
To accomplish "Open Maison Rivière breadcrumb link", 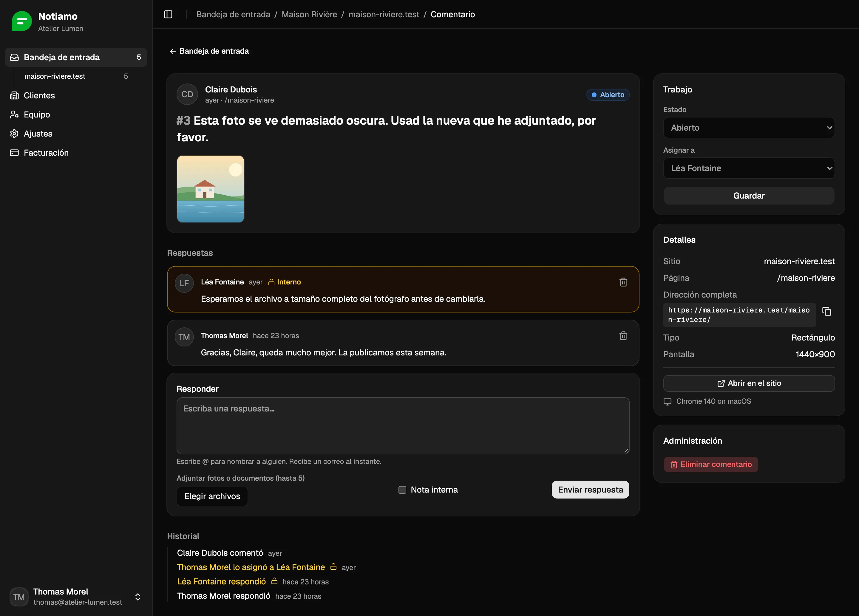I will pyautogui.click(x=309, y=14).
